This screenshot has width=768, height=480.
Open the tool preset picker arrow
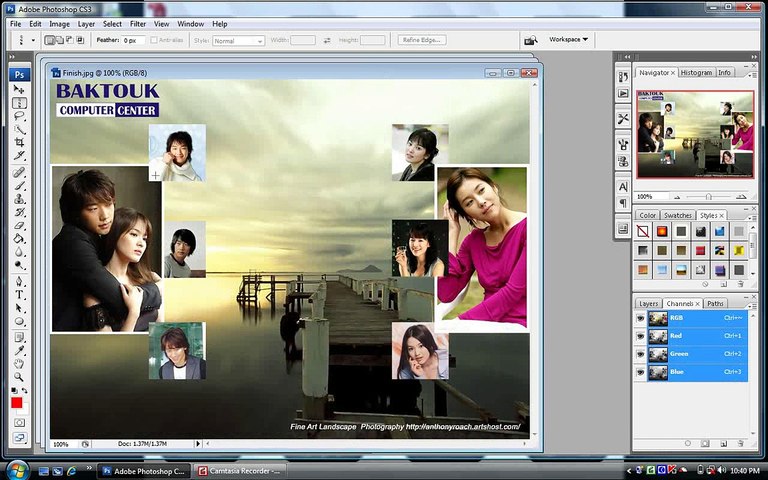click(33, 40)
